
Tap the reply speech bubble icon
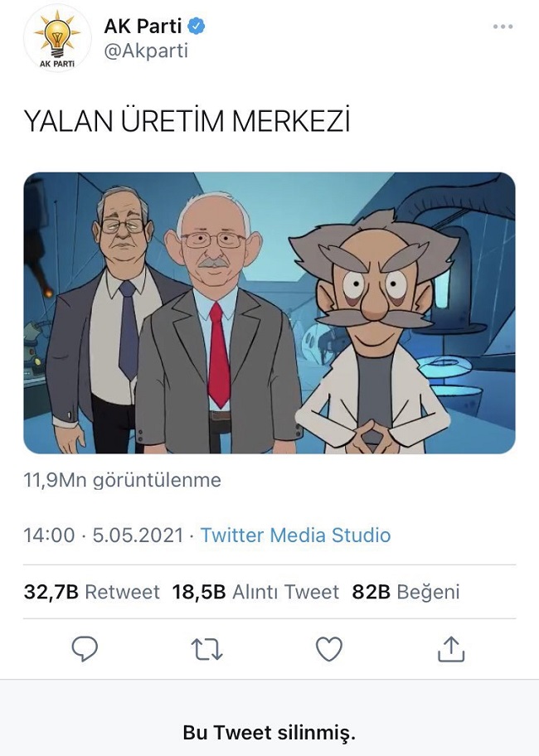[x=85, y=648]
